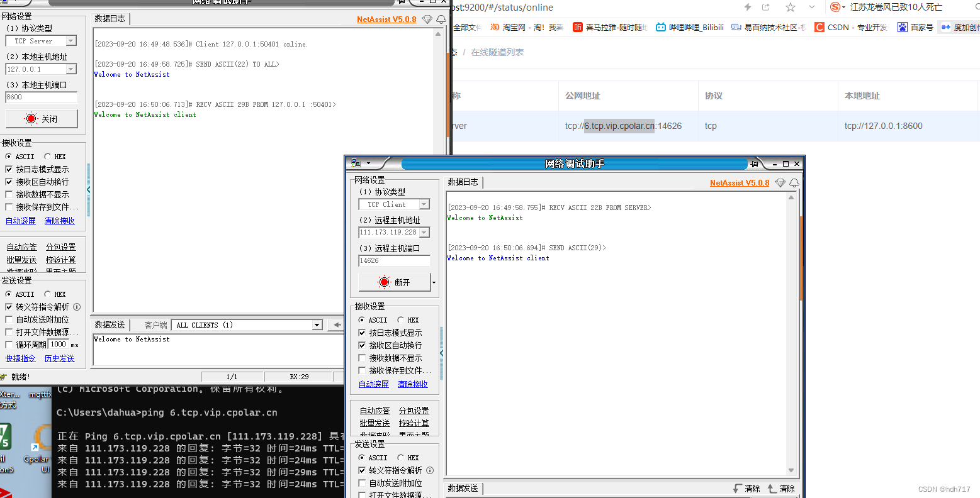Open the 喜马拉雅 bookmark in browser

pyautogui.click(x=609, y=27)
